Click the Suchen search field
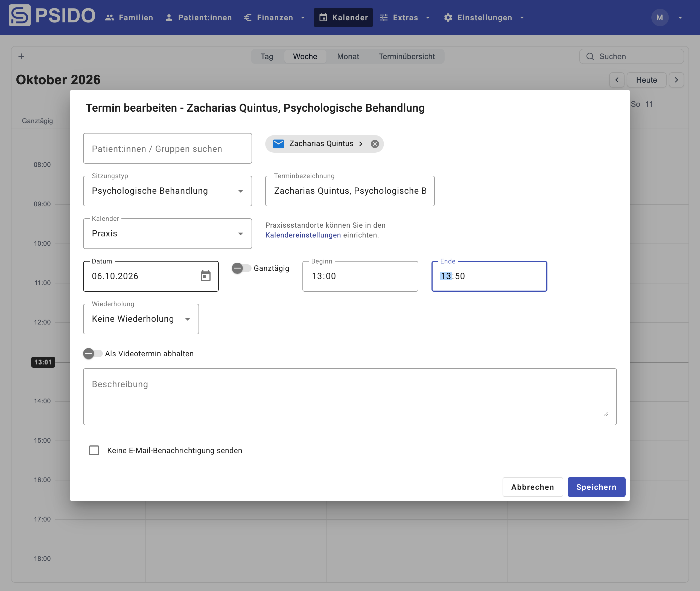700x591 pixels. [x=631, y=56]
